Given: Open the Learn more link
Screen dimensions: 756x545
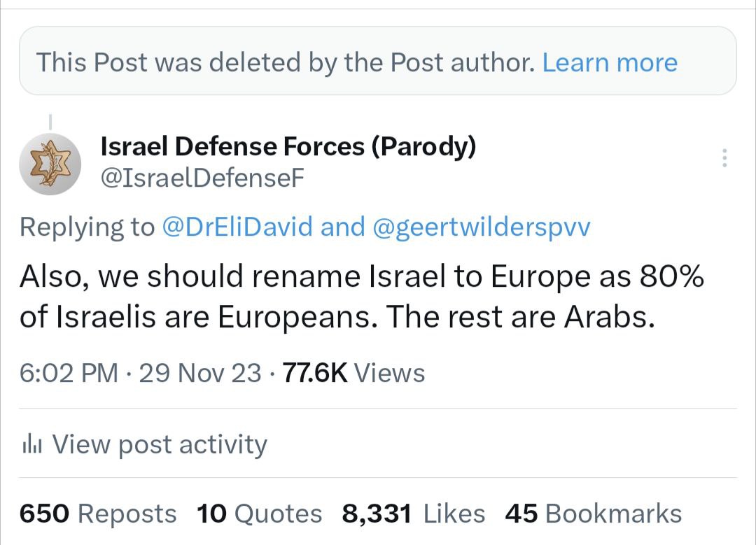Looking at the screenshot, I should pos(610,63).
